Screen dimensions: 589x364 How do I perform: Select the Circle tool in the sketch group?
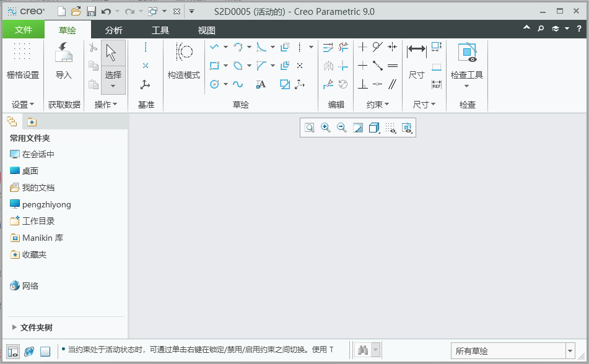click(x=215, y=84)
